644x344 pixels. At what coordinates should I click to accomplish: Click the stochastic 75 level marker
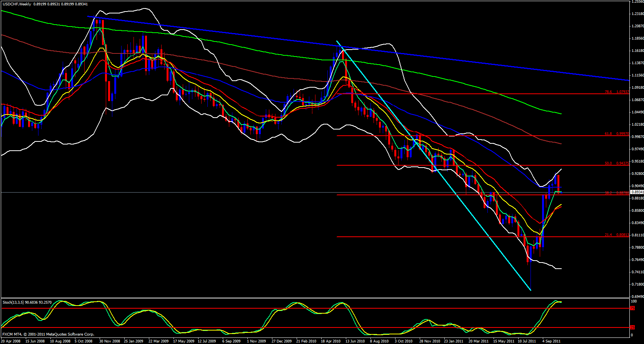point(632,308)
